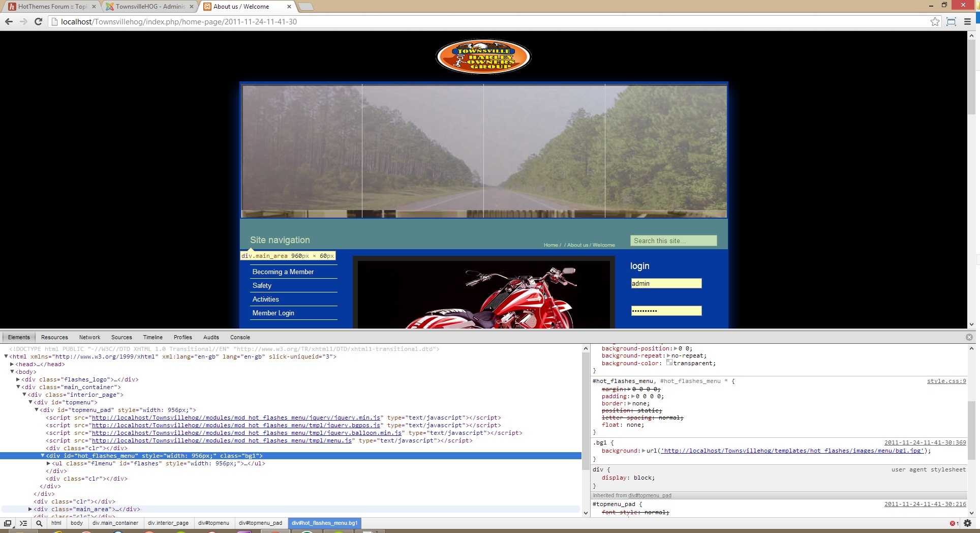The height and width of the screenshot is (533, 980).
Task: Open the screen capture extension icon
Action: point(951,21)
